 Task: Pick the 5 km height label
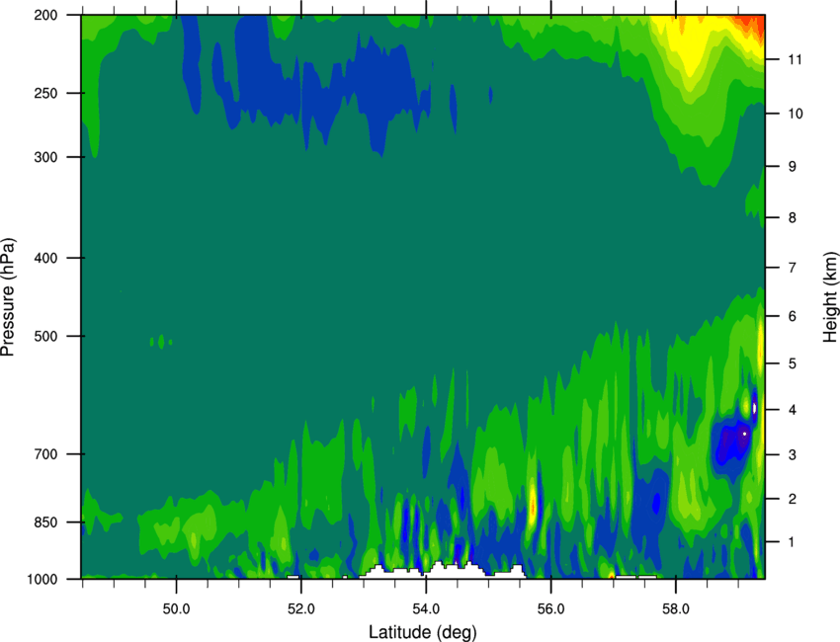pos(792,363)
